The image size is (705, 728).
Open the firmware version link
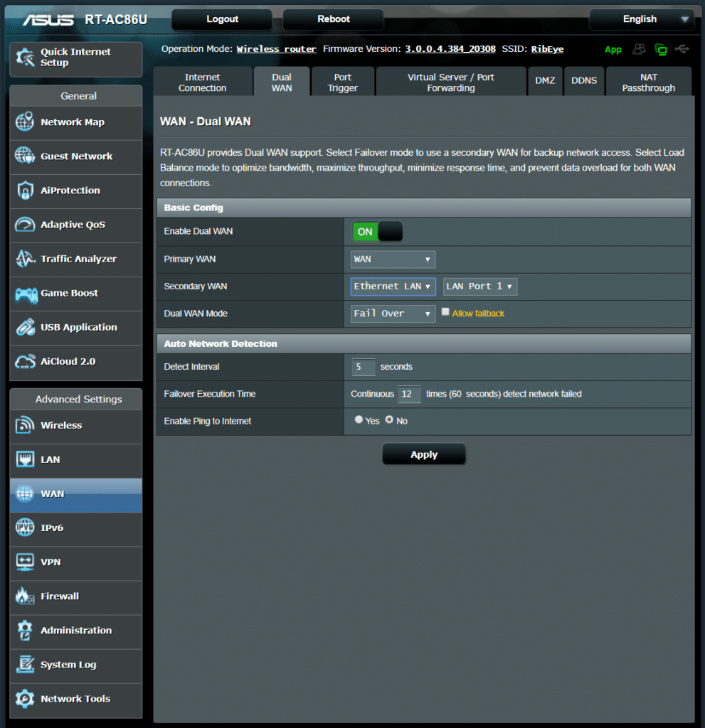(450, 49)
